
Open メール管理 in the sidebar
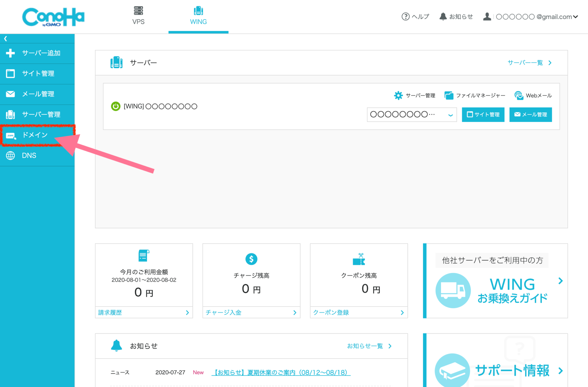pos(37,94)
